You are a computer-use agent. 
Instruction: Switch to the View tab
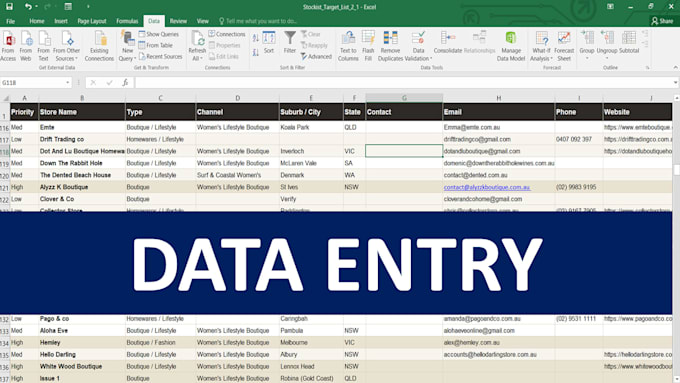point(203,21)
